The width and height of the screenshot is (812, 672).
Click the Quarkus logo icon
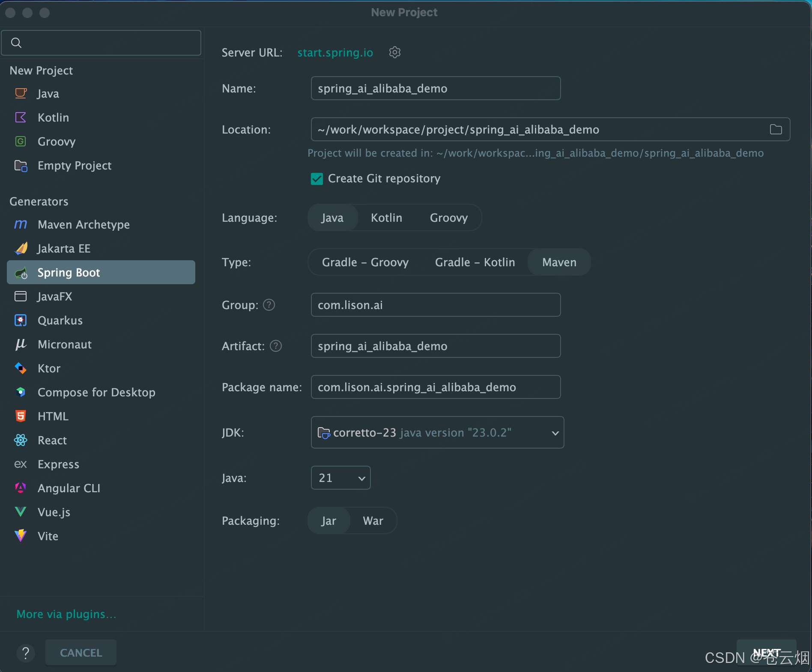[x=21, y=320]
